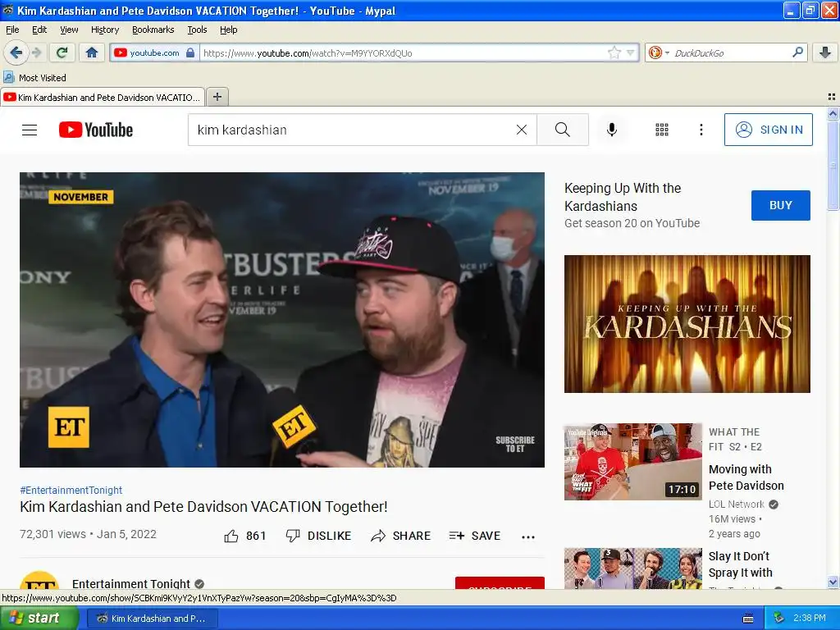Open the Help menu
The width and height of the screenshot is (840, 630).
pos(228,30)
